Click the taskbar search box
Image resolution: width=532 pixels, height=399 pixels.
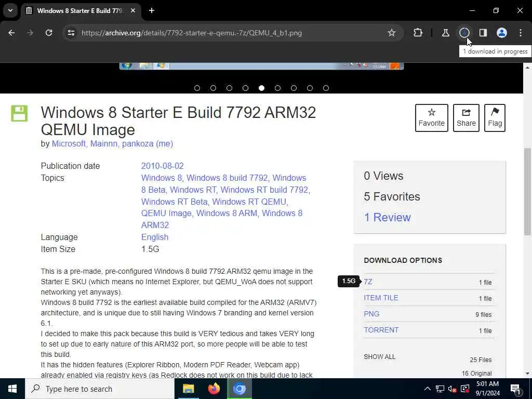(x=100, y=389)
